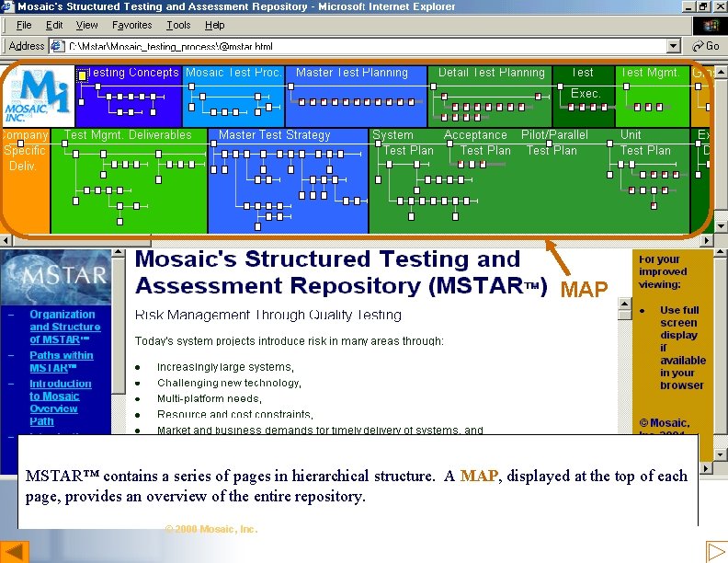Image resolution: width=728 pixels, height=563 pixels.
Task: Click root node of Unit Test Plan tree
Action: (x=610, y=144)
